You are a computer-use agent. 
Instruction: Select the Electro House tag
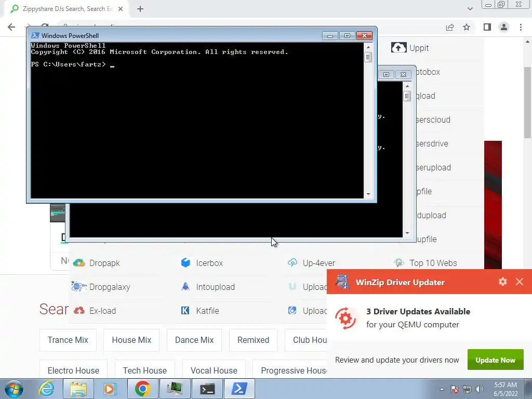(x=73, y=370)
